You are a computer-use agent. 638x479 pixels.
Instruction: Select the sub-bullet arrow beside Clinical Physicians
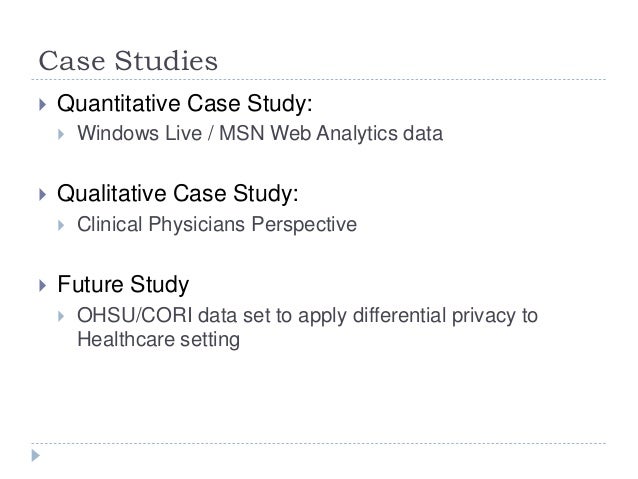[62, 226]
